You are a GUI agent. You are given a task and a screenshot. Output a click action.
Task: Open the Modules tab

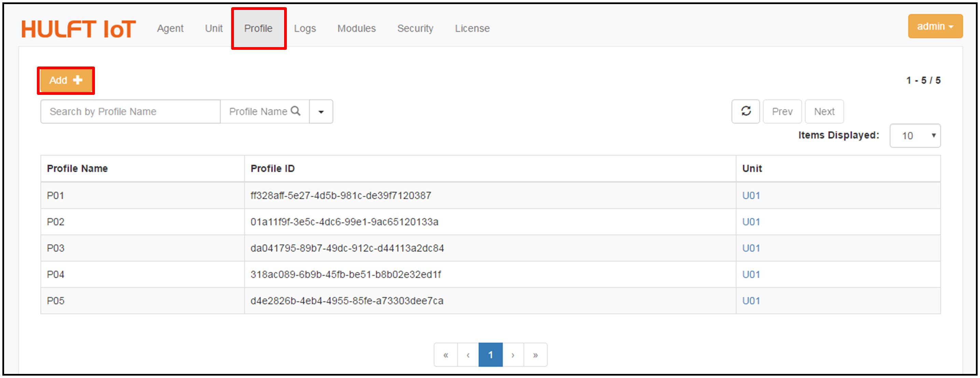coord(356,29)
